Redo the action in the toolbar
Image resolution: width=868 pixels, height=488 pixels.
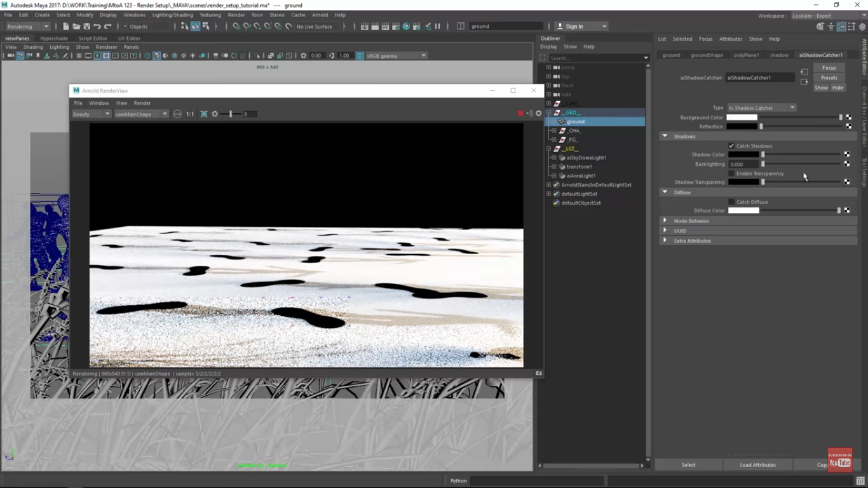tap(107, 26)
